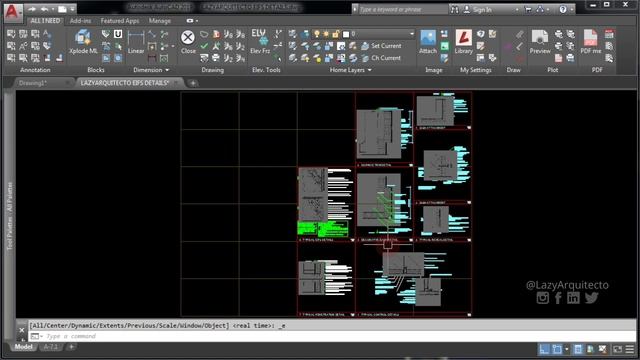Click the shield question icon in My Settings
Viewport: 640px width, 360px height.
click(x=480, y=34)
